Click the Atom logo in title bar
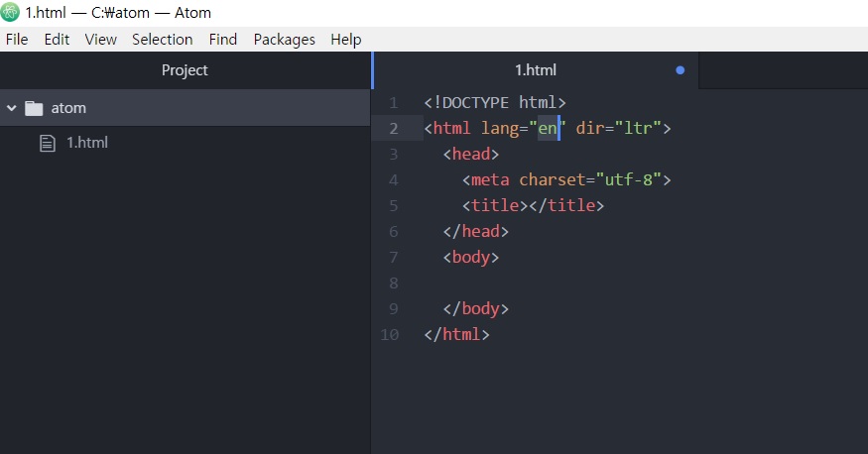The image size is (868, 454). pos(9,12)
